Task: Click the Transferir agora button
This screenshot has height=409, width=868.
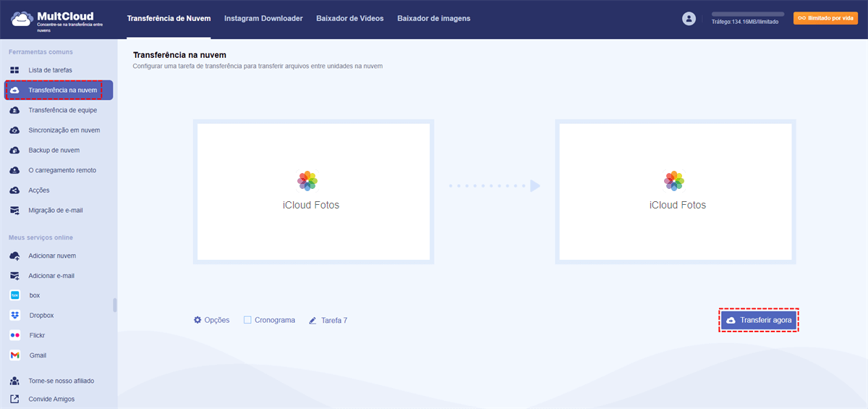Action: click(x=759, y=320)
